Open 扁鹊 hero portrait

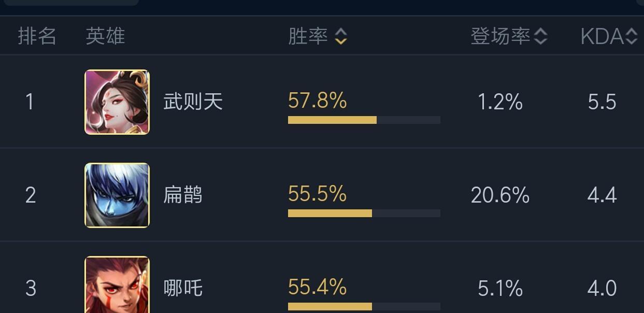[117, 195]
